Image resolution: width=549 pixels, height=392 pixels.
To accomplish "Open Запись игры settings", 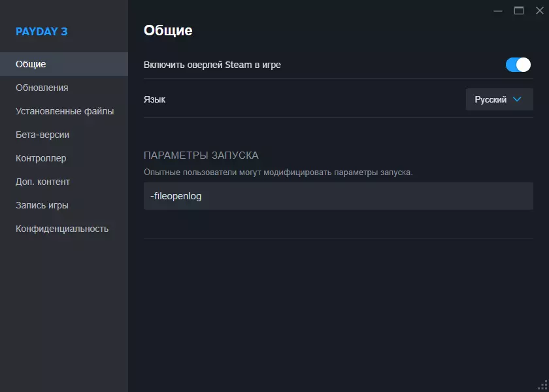I will [42, 205].
